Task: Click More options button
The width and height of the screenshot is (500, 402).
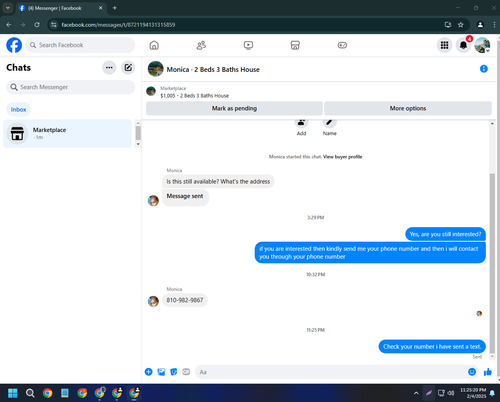Action: [408, 108]
